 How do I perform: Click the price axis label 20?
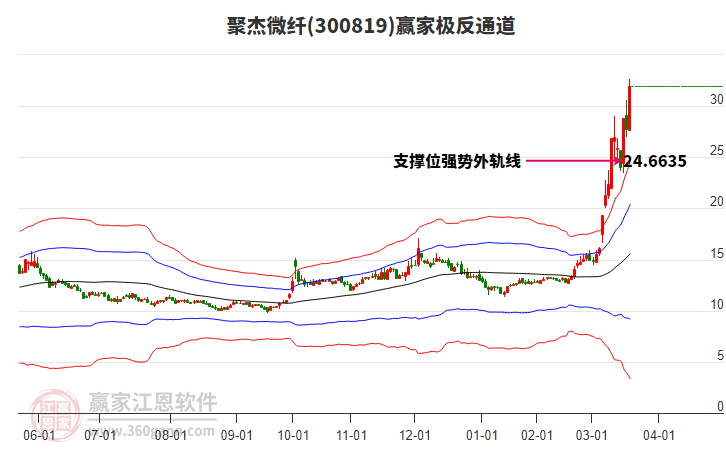(717, 202)
